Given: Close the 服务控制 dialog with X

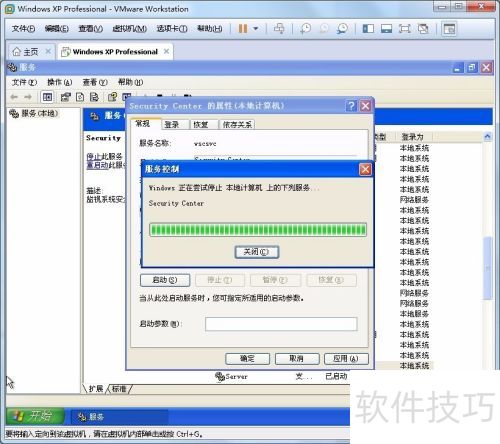Looking at the screenshot, I should (365, 169).
